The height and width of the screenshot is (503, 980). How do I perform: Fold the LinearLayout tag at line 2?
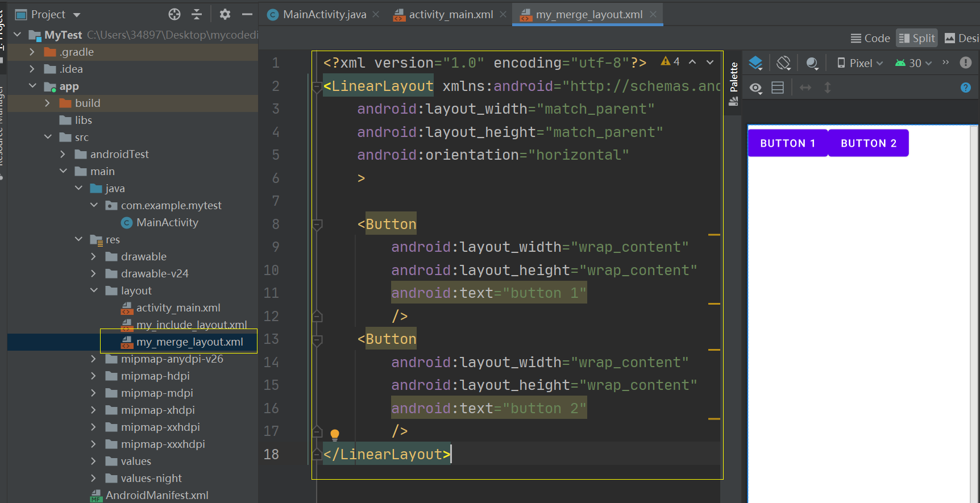click(317, 87)
